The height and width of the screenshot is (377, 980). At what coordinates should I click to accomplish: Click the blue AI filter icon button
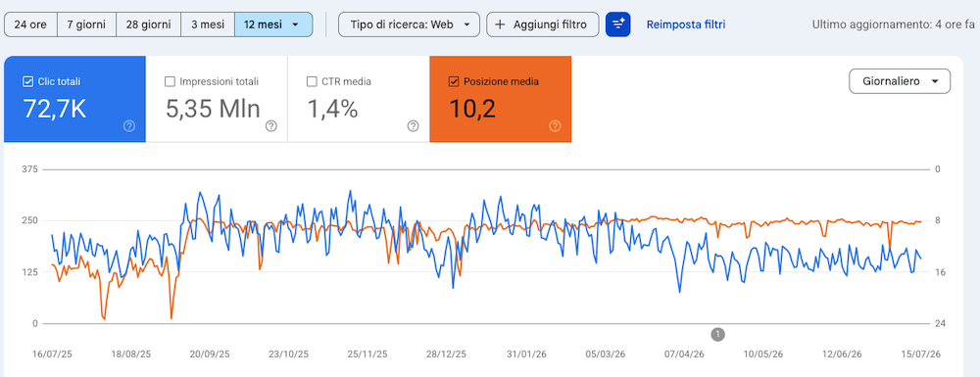(x=618, y=24)
